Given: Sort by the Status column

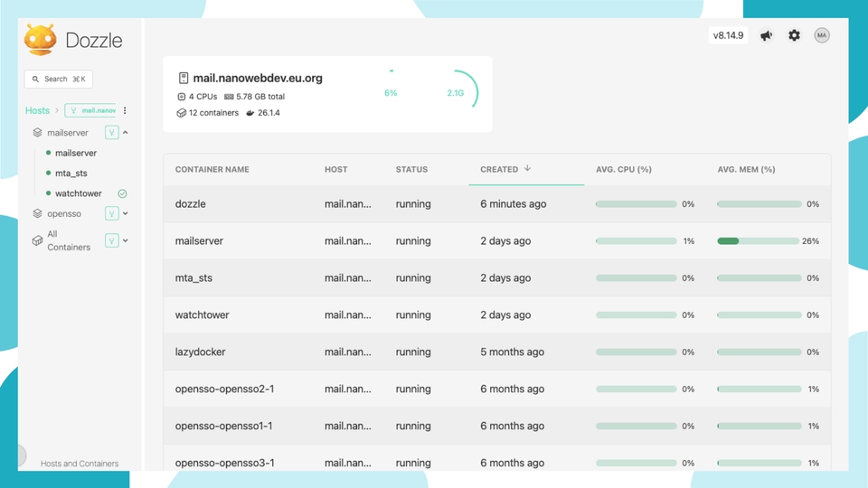Looking at the screenshot, I should [411, 169].
